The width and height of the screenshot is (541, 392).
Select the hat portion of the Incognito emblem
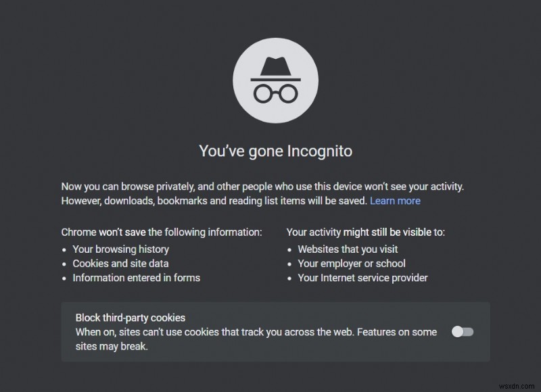click(275, 66)
